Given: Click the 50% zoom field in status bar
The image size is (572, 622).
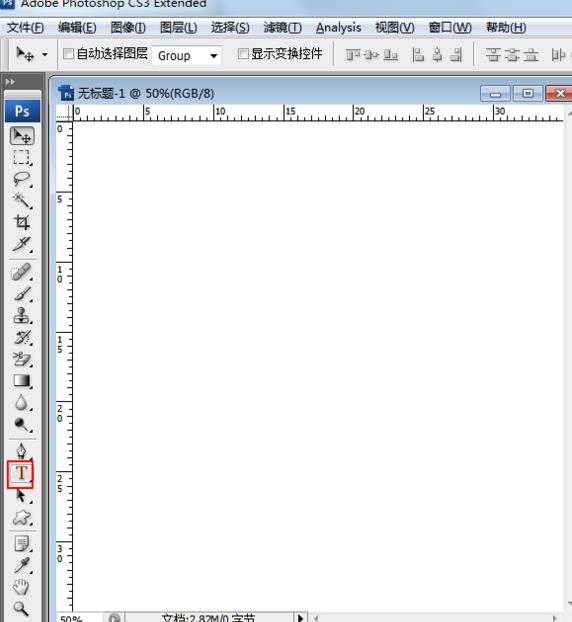Looking at the screenshot, I should pos(79,618).
